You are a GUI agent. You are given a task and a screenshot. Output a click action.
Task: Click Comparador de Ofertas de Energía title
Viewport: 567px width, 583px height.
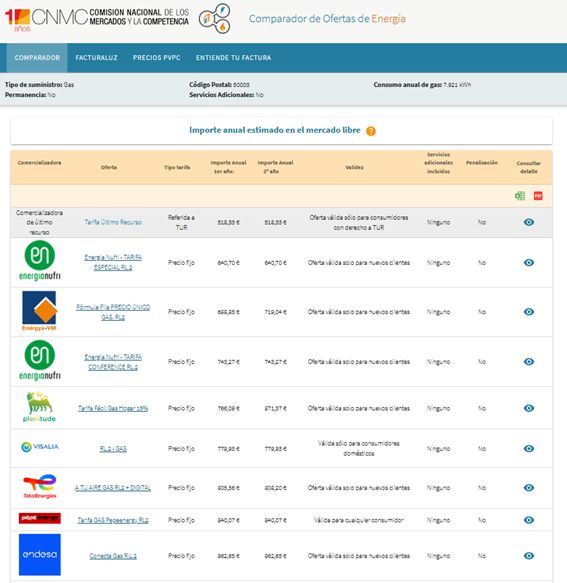[x=327, y=19]
